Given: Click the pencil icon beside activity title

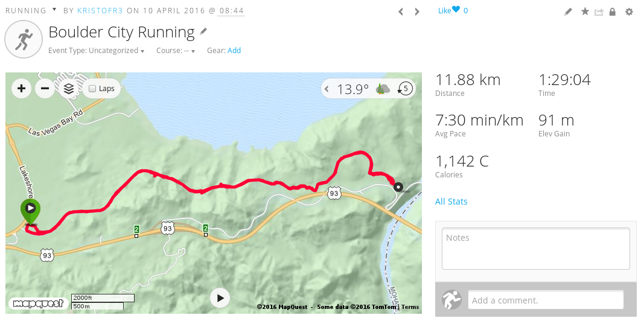Looking at the screenshot, I should coord(204,31).
